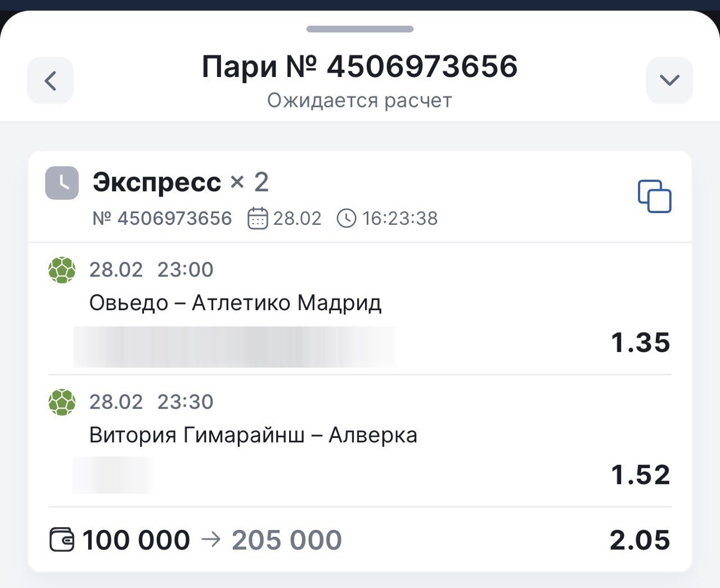The height and width of the screenshot is (588, 720).
Task: Select the Экспресс × 2 label
Action: [x=181, y=182]
